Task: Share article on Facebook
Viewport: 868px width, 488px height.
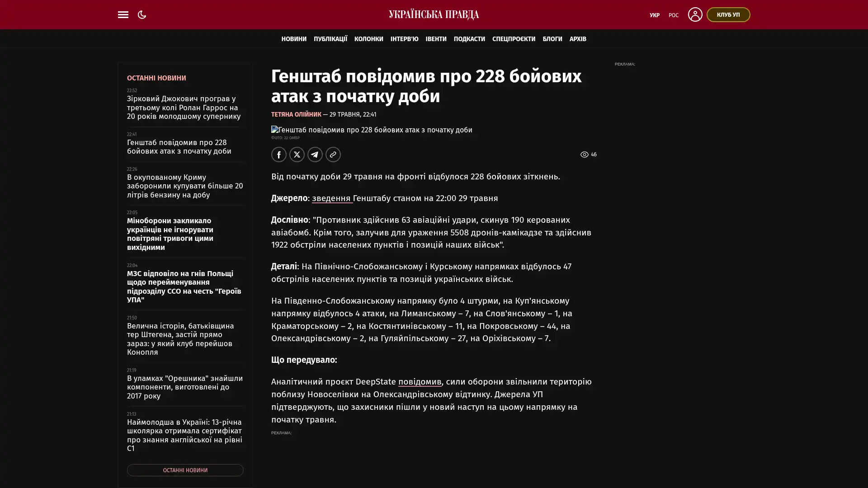Action: 279,155
